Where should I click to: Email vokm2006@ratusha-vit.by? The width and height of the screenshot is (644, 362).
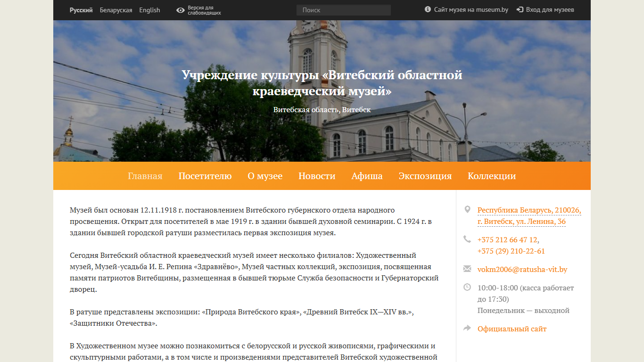pyautogui.click(x=522, y=270)
